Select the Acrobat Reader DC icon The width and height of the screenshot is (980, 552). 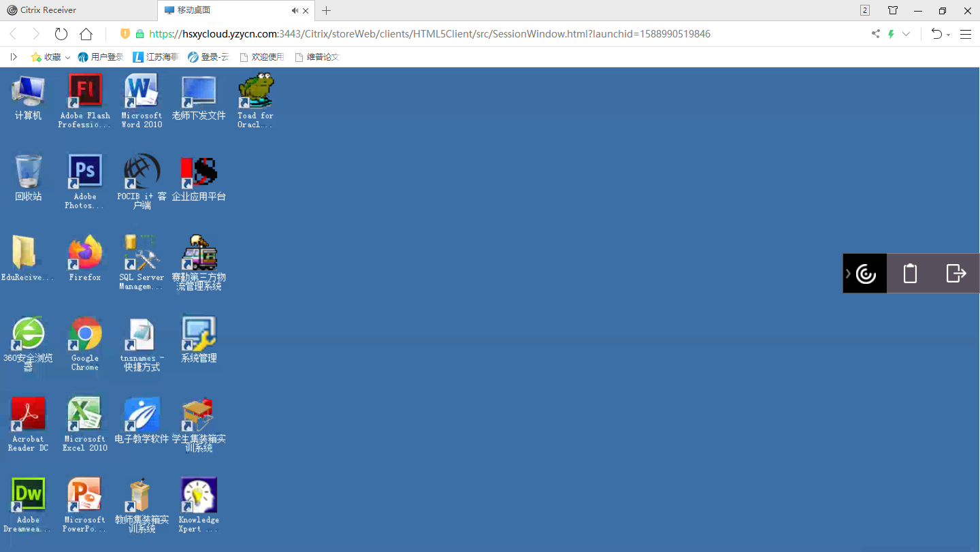point(28,414)
